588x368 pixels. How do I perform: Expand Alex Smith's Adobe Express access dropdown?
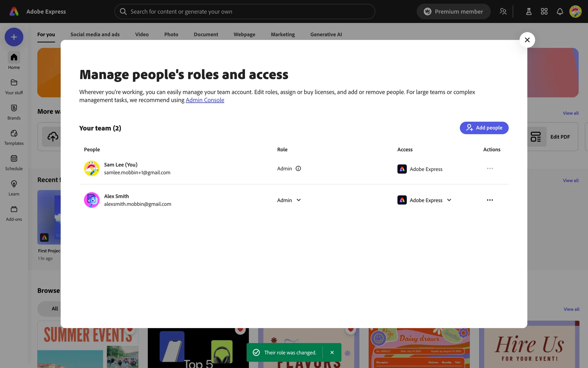point(449,200)
